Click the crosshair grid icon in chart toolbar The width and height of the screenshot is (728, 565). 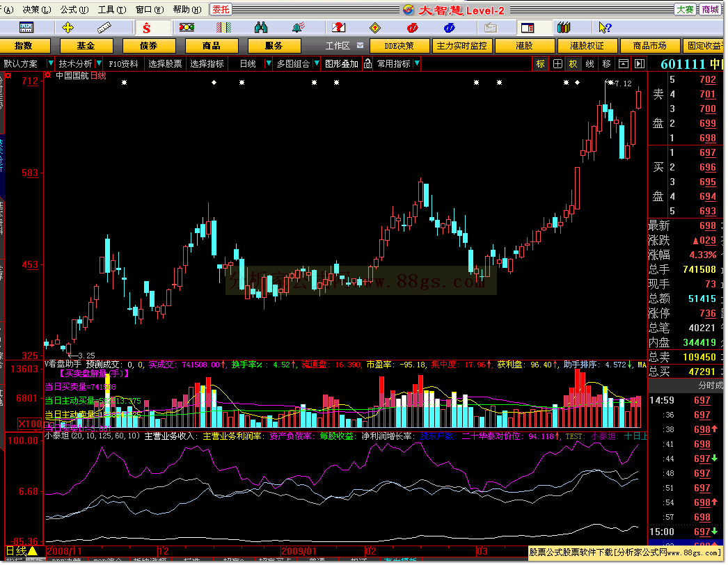(x=557, y=63)
